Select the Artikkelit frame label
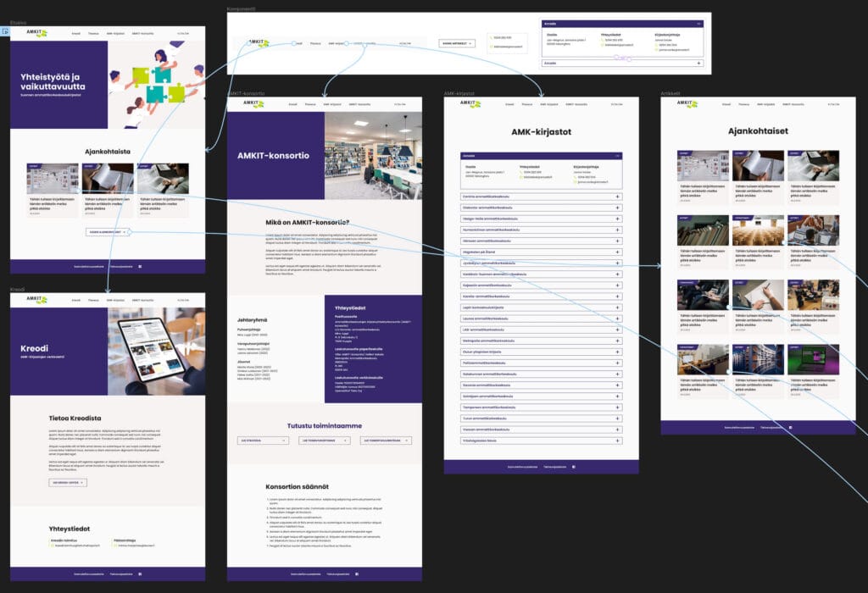The image size is (868, 593). click(670, 93)
